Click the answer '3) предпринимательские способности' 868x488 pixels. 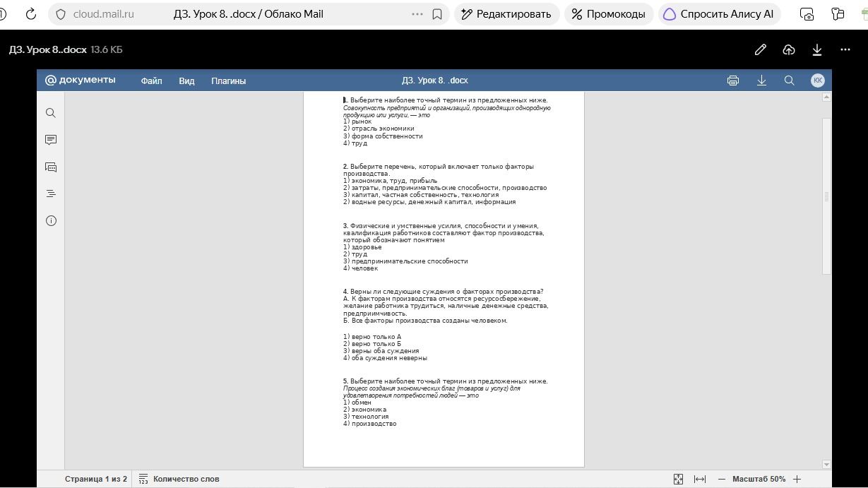point(405,261)
